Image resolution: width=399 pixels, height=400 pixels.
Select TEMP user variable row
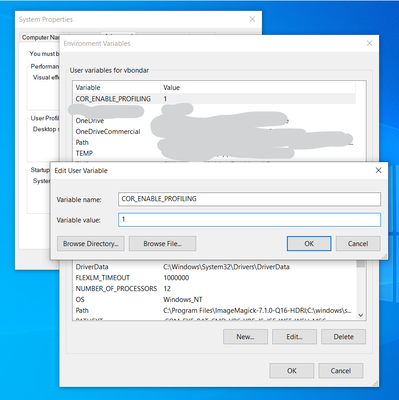point(214,153)
